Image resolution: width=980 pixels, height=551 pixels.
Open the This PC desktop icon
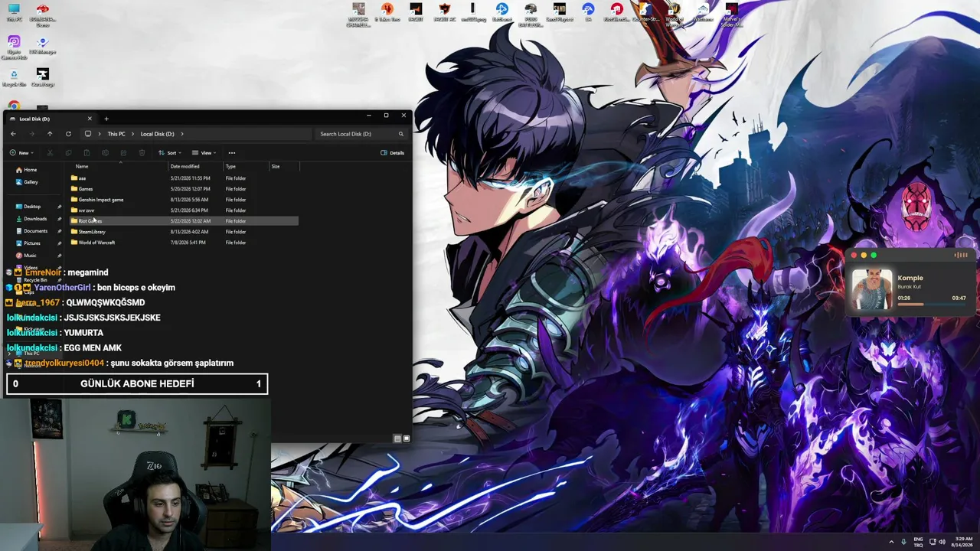pyautogui.click(x=14, y=12)
